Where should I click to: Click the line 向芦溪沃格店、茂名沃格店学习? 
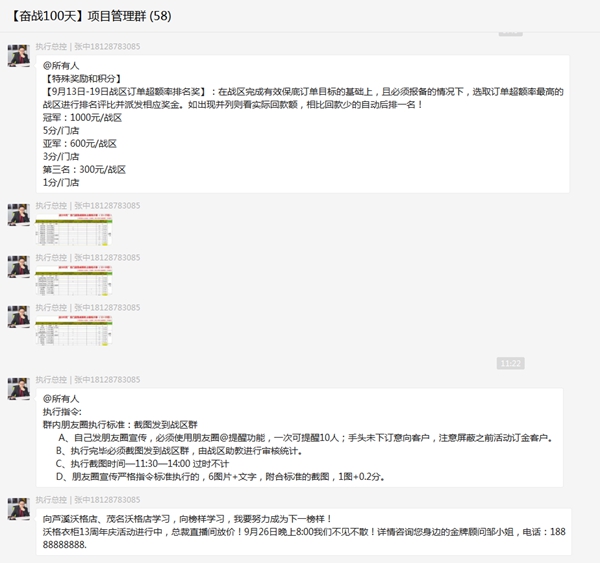187,519
